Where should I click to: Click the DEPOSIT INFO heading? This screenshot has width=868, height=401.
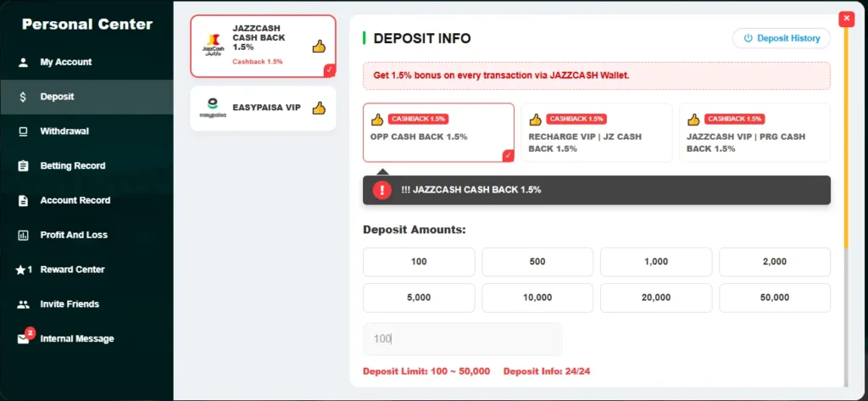coord(422,38)
